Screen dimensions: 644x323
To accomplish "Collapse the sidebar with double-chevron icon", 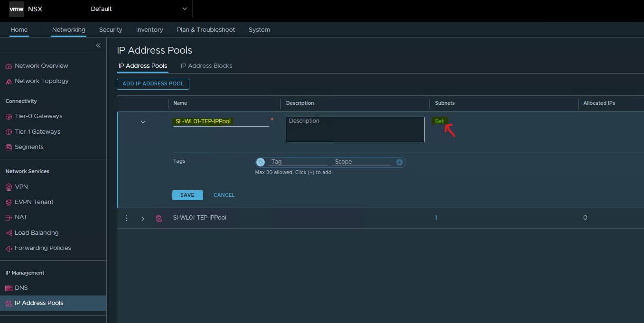I will [98, 46].
